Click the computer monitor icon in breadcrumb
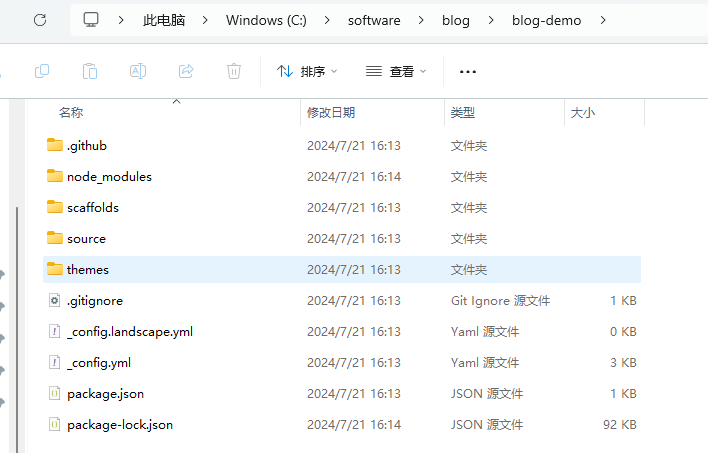This screenshot has height=453, width=708. (92, 20)
